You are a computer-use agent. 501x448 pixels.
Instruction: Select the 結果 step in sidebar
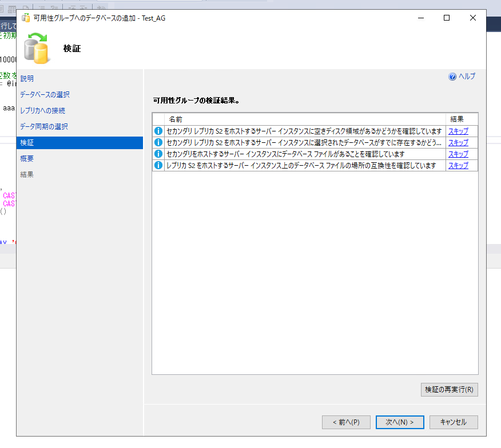(27, 174)
